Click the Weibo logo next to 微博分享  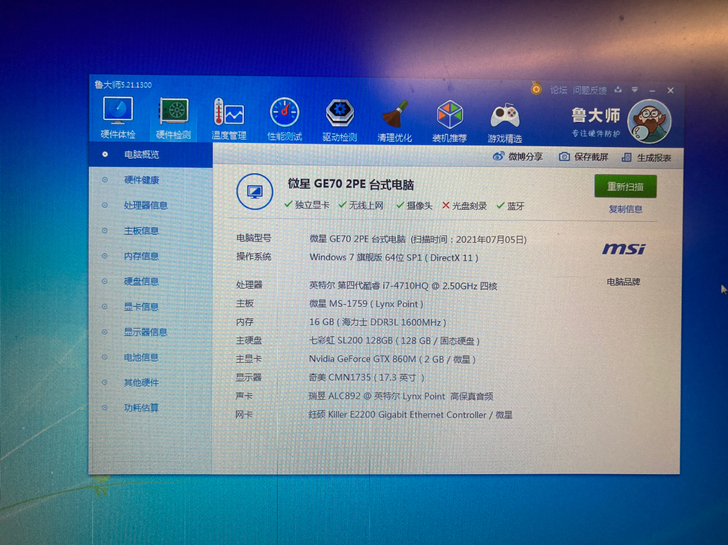pyautogui.click(x=498, y=156)
